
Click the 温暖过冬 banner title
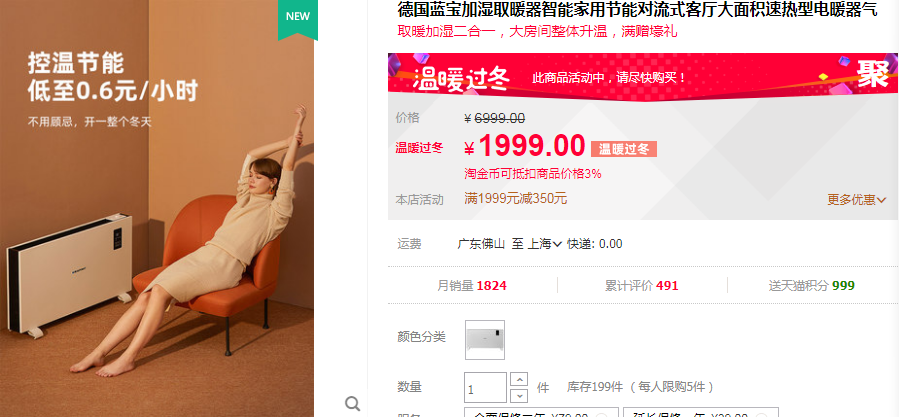pyautogui.click(x=461, y=79)
